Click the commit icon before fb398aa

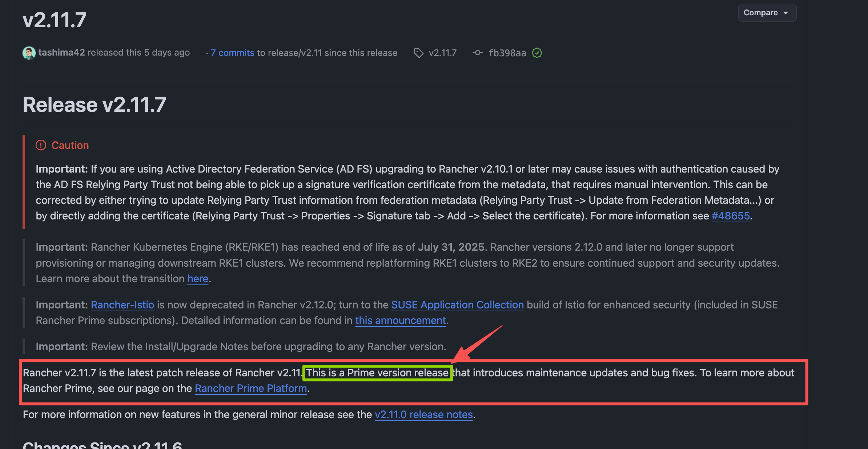pyautogui.click(x=478, y=53)
